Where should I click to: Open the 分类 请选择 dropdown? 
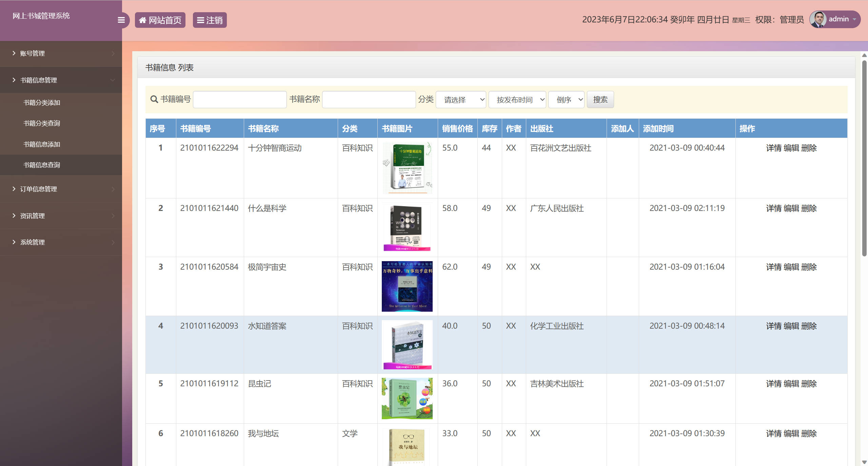[461, 99]
